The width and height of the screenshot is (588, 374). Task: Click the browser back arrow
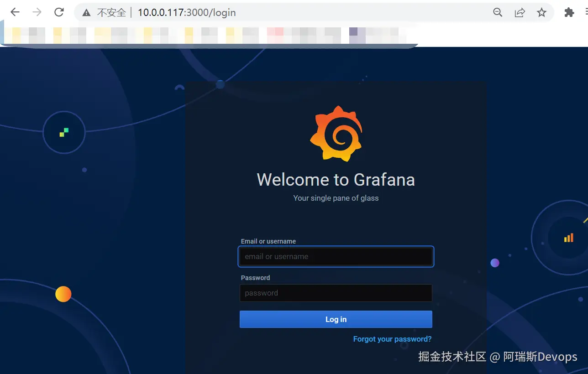tap(15, 12)
